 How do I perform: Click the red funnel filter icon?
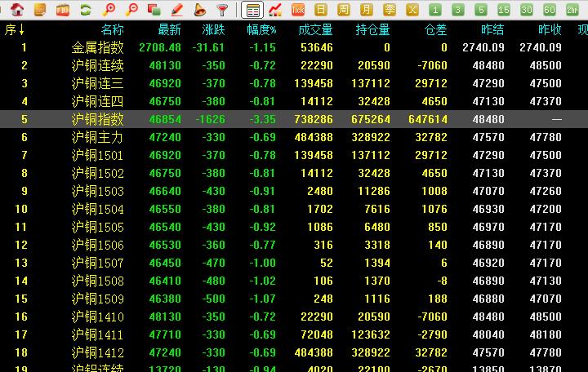(222, 10)
